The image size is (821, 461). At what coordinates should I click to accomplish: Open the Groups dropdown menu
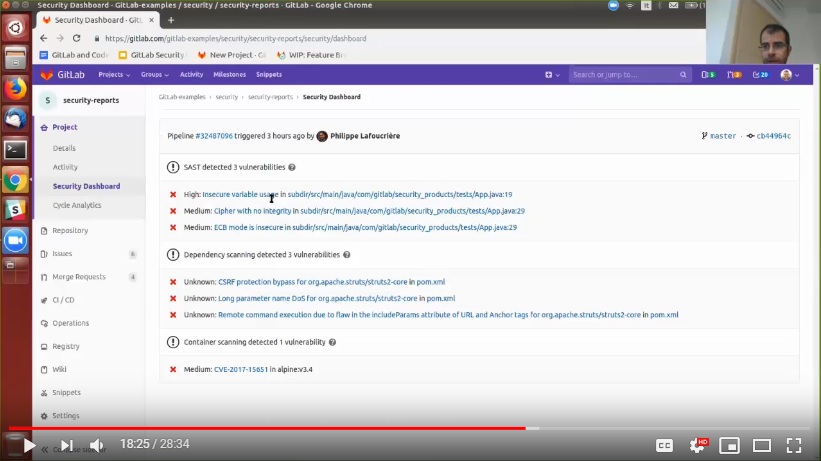pos(154,75)
